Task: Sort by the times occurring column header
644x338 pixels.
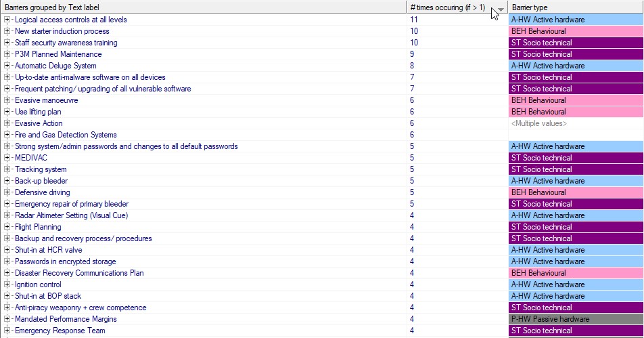Action: [x=446, y=7]
